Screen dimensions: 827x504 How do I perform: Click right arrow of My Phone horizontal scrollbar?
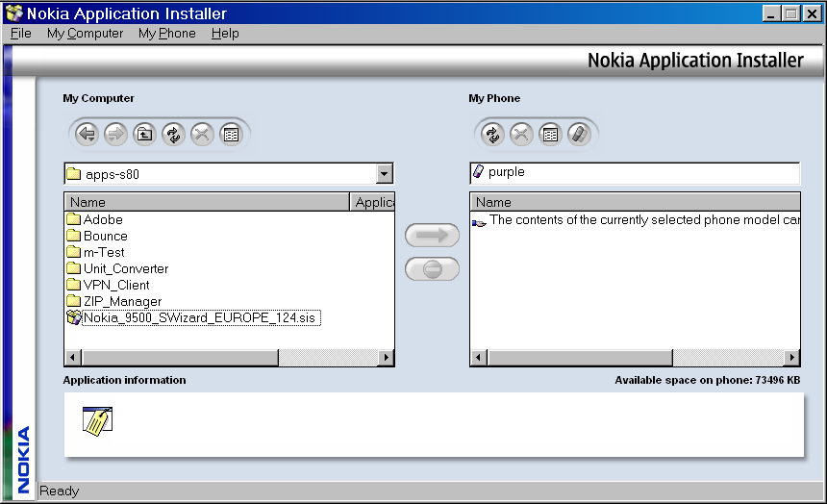[791, 357]
